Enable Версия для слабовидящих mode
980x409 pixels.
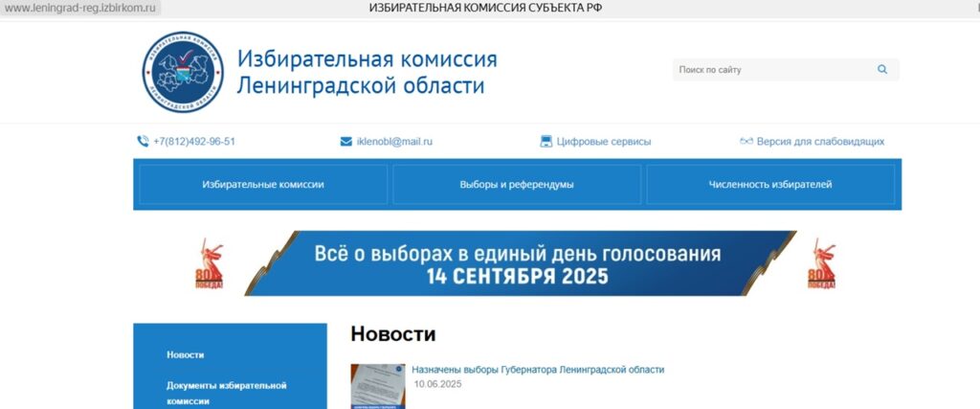tap(820, 142)
